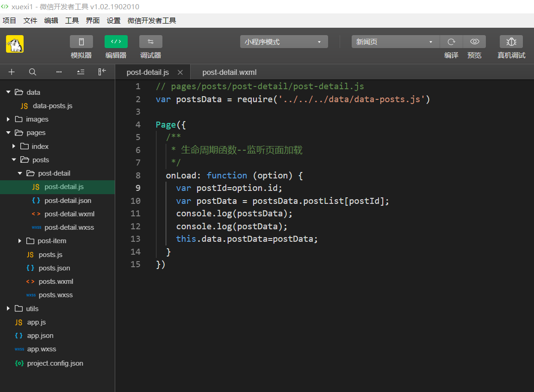The image size is (534, 392).
Task: Close the post-detail.js tab
Action: tap(180, 73)
